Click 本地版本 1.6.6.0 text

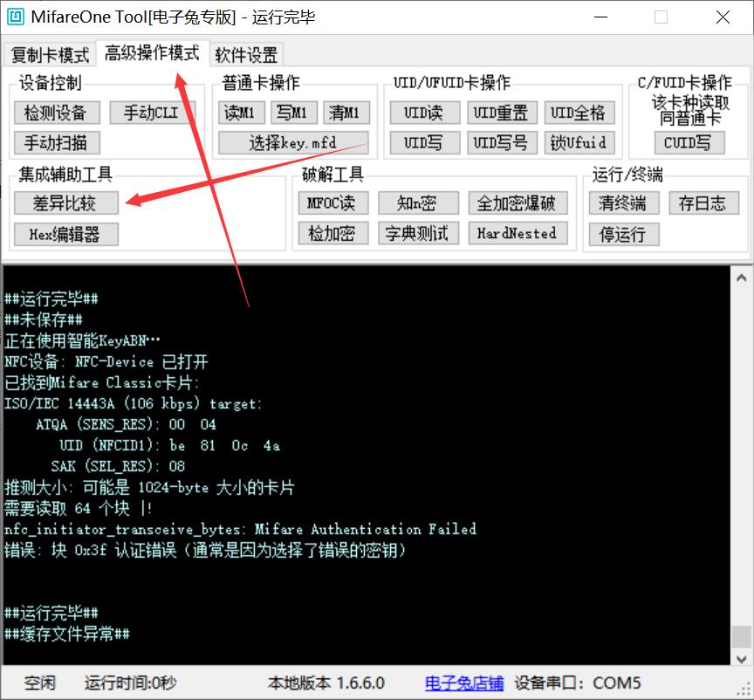[326, 683]
